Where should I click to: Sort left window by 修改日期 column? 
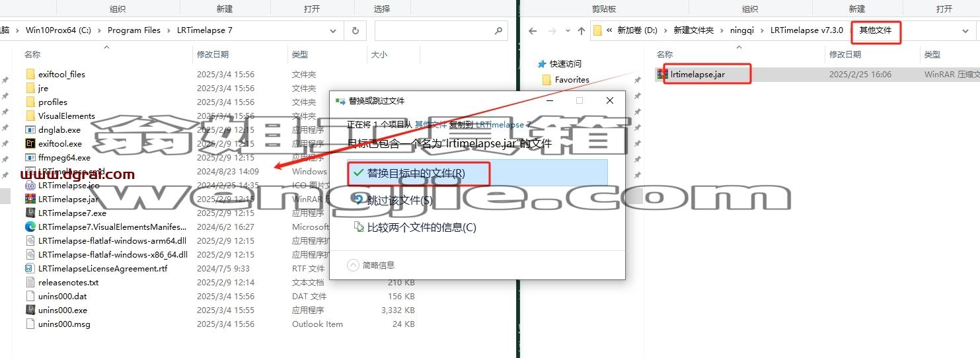coord(213,55)
